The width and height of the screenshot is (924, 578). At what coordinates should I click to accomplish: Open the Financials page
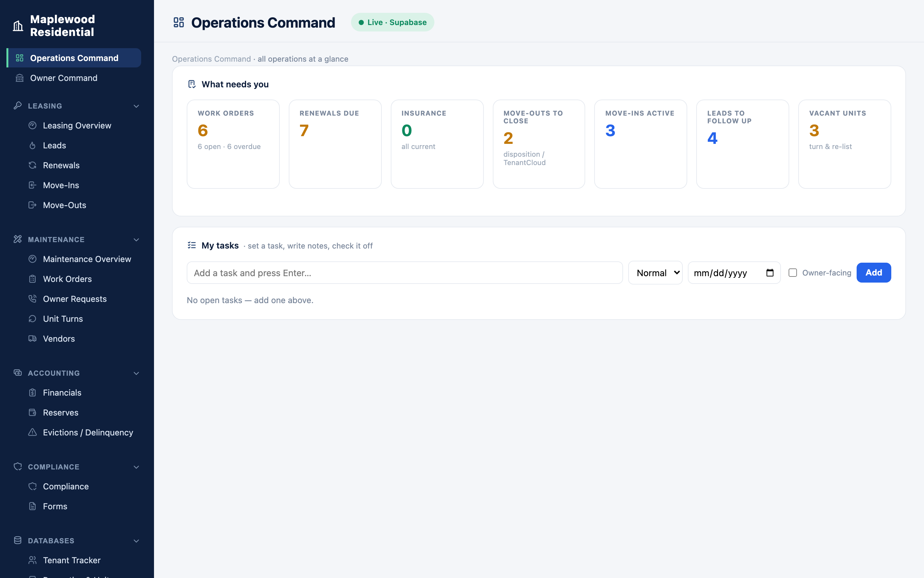click(x=80, y=392)
